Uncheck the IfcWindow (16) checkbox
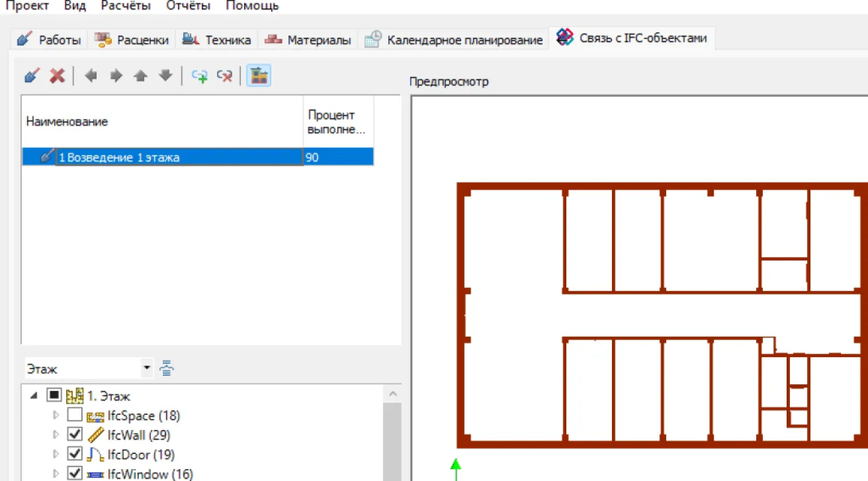This screenshot has height=481, width=868. (75, 473)
